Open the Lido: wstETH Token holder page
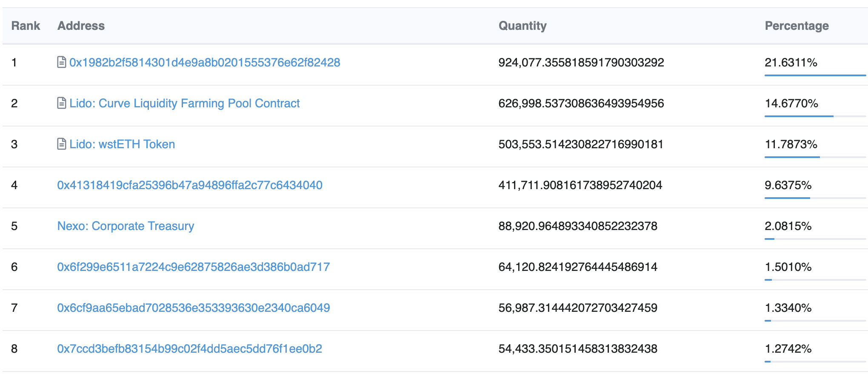 pos(122,144)
